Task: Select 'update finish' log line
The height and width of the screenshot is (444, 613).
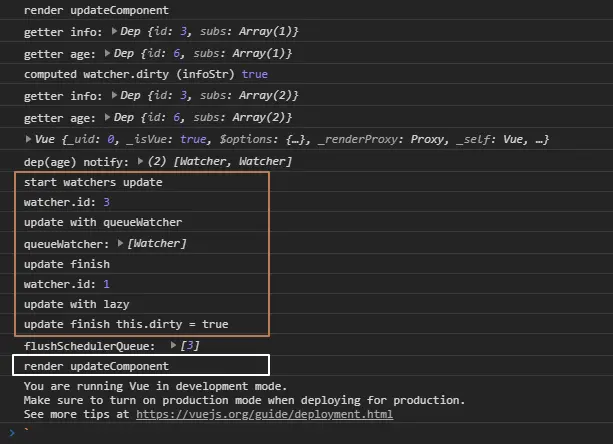Action: click(x=67, y=264)
